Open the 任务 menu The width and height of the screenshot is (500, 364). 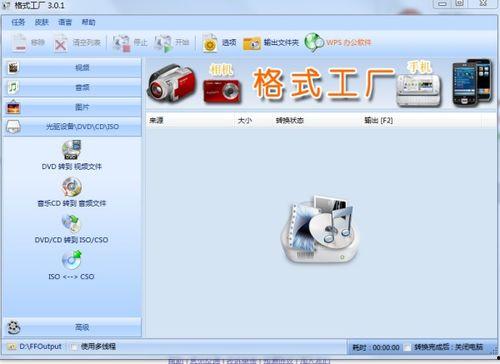click(18, 22)
